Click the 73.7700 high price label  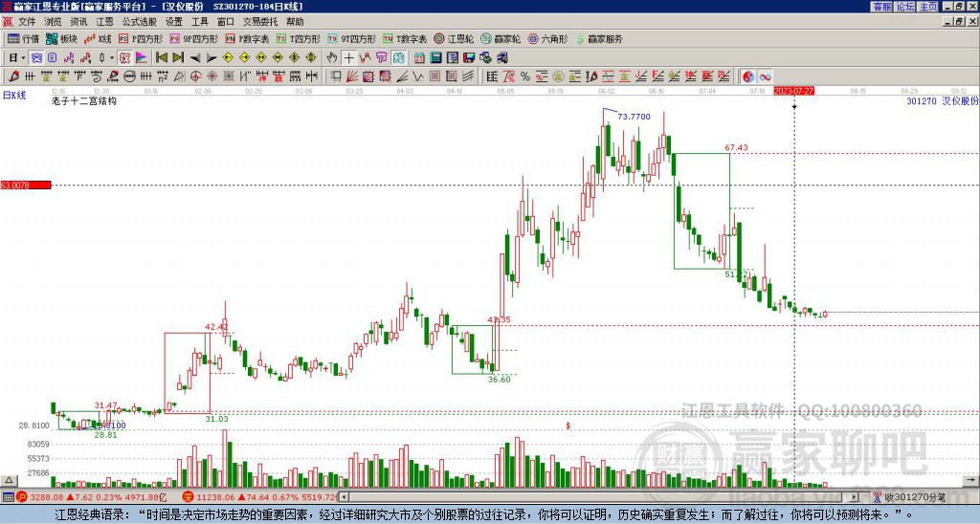634,116
